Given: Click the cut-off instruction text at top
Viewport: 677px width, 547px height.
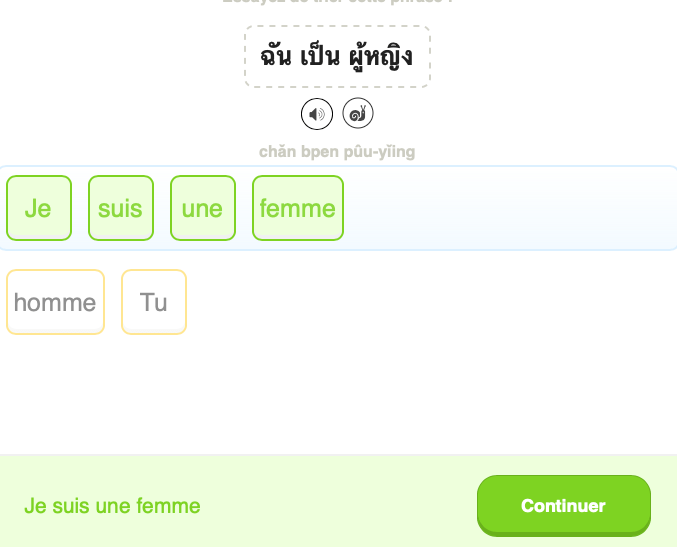Looking at the screenshot, I should click(x=337, y=2).
